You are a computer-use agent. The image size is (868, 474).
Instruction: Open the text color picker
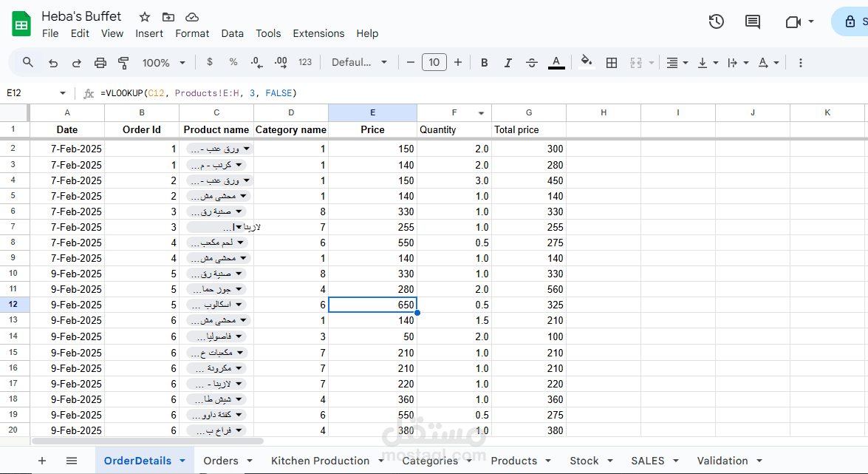click(556, 63)
